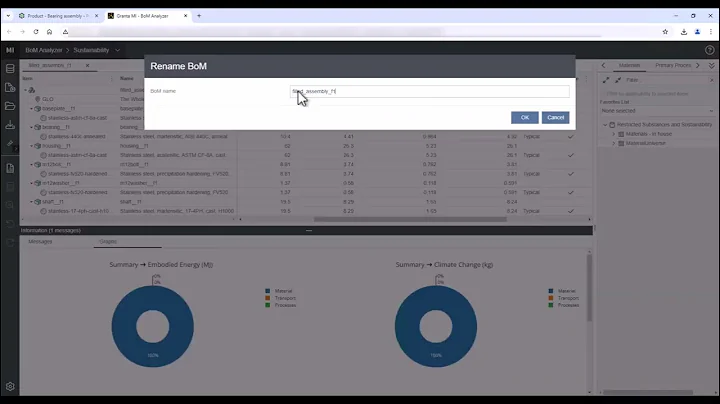Click the browser home button

[x=50, y=32]
